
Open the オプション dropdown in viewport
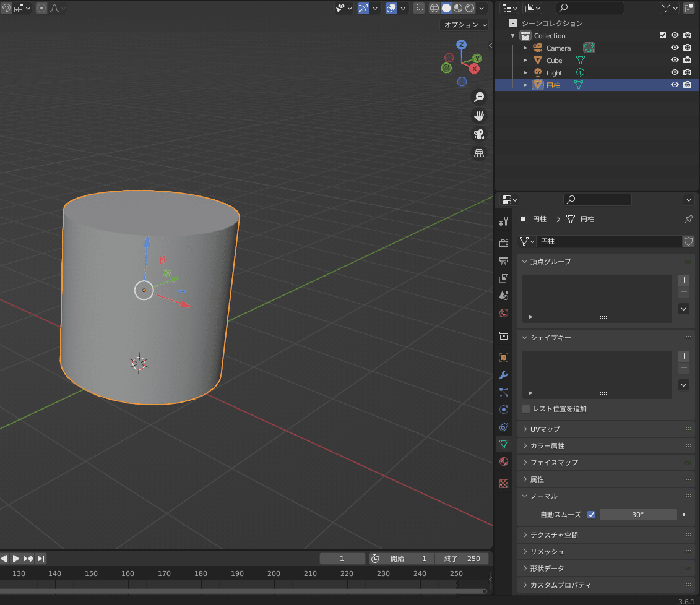465,25
